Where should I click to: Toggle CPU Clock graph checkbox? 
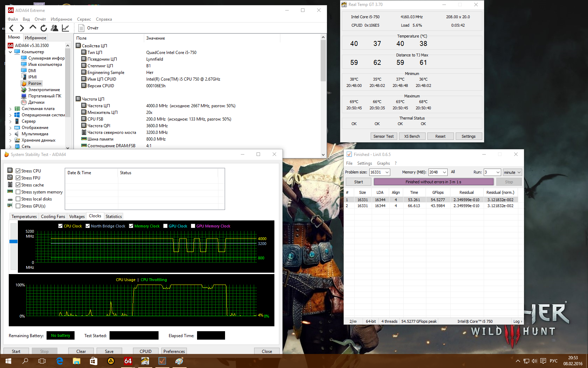coord(60,226)
